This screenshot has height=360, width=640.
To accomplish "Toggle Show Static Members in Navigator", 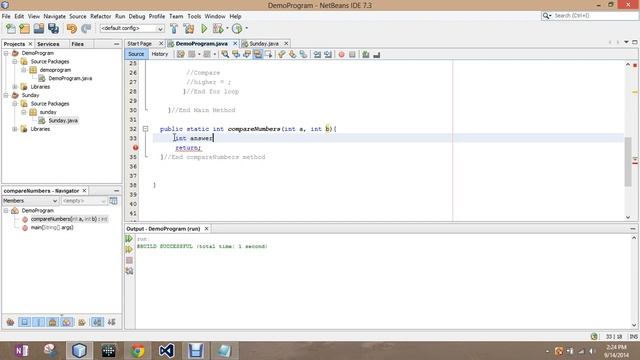I will tap(38, 322).
